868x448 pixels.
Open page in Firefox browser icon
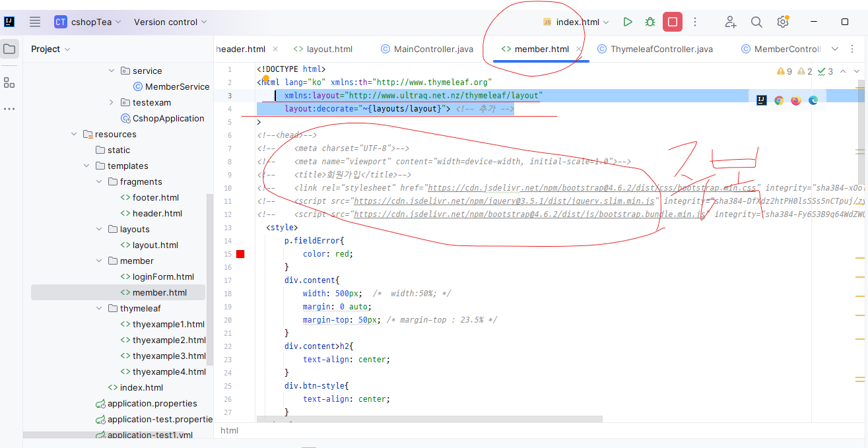796,100
